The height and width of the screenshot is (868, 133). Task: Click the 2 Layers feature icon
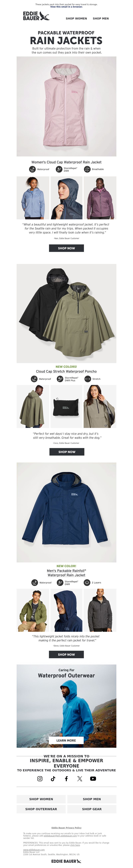(87, 582)
